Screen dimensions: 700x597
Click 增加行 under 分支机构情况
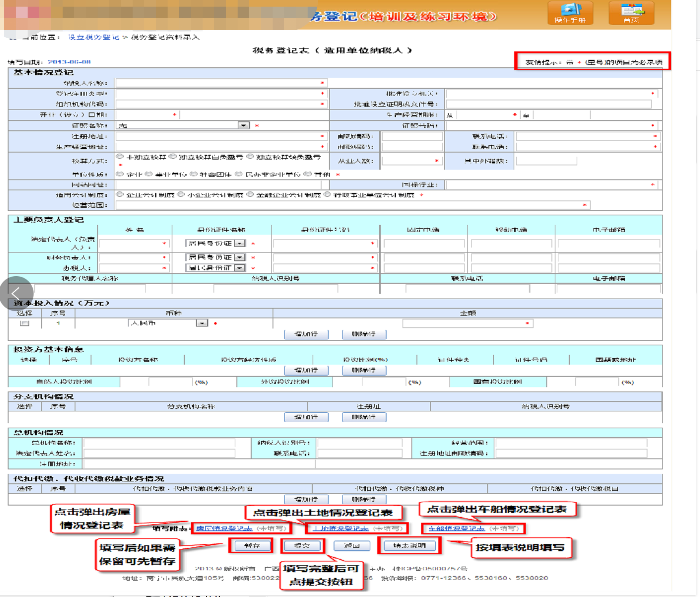coord(306,417)
